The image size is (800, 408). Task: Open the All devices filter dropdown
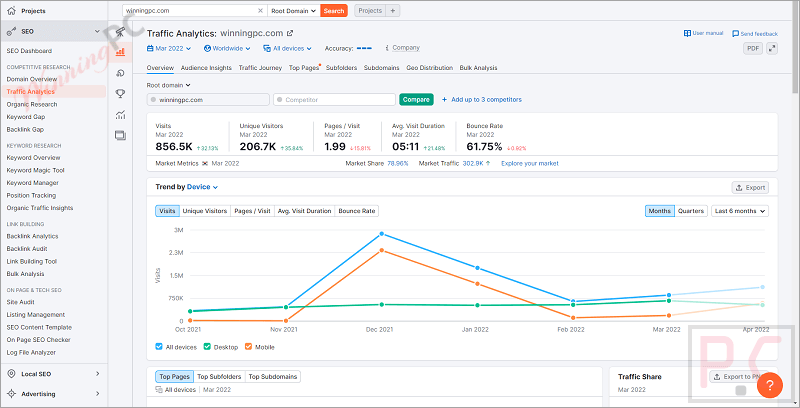(287, 48)
